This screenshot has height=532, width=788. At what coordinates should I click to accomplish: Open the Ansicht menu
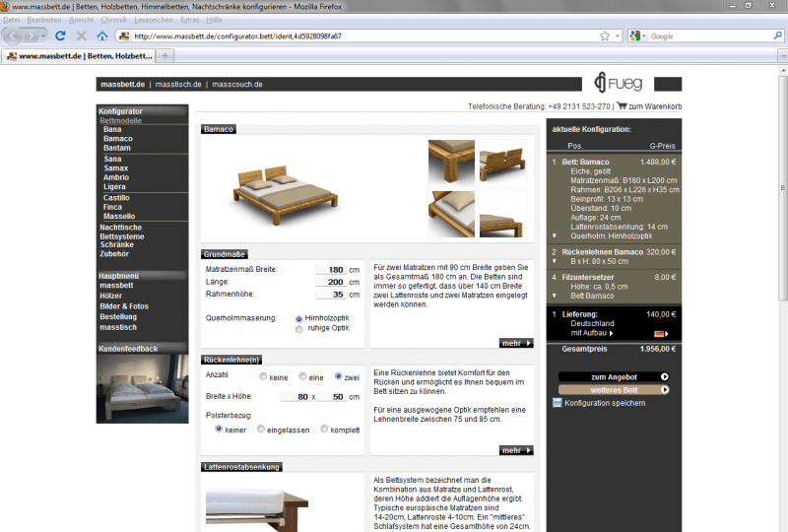tap(82, 20)
